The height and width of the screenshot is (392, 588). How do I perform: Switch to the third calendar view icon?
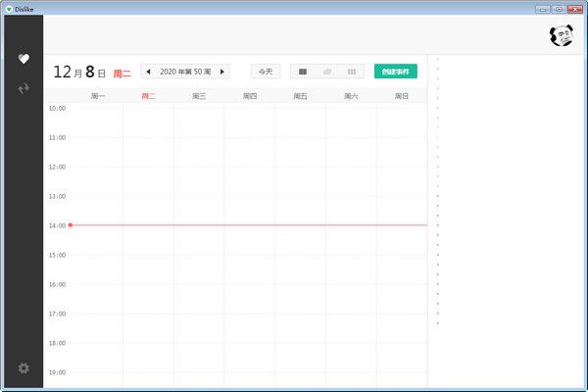(352, 72)
